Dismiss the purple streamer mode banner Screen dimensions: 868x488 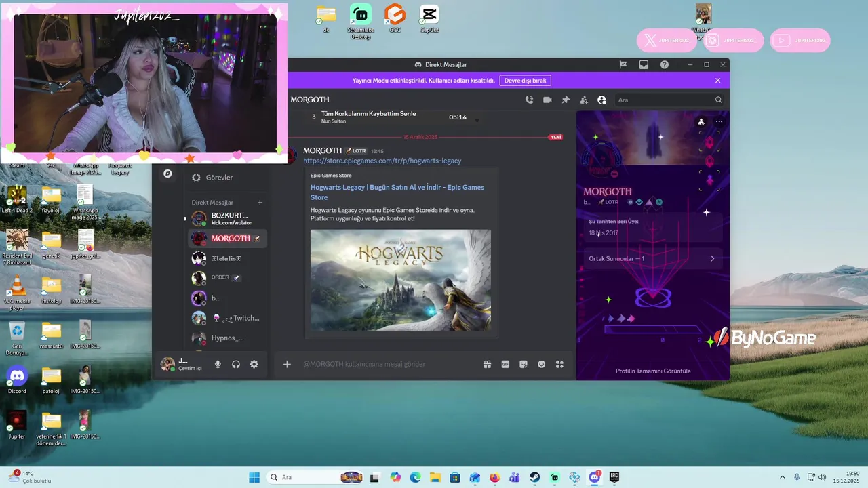pos(717,80)
